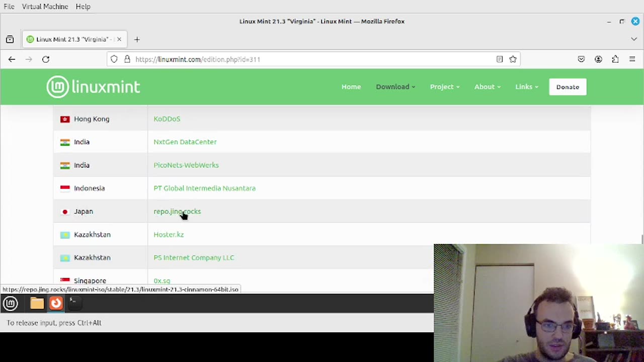This screenshot has height=362, width=644.
Task: Click the Indonesia country text
Action: coord(90,188)
